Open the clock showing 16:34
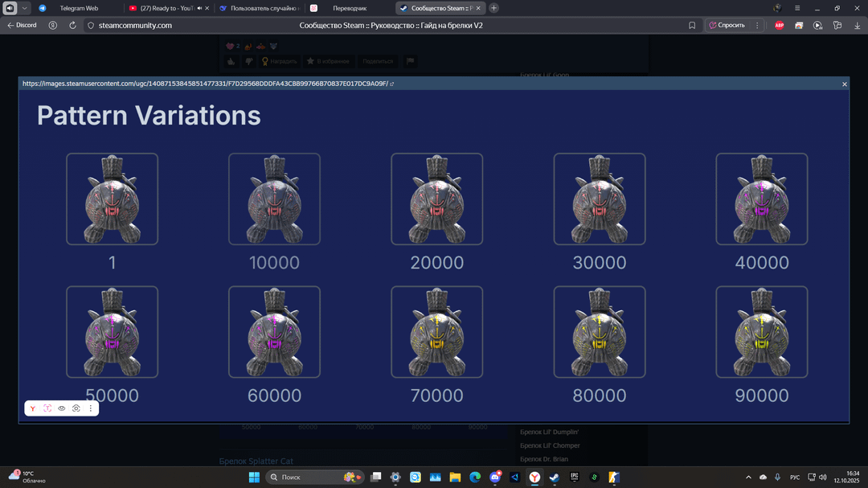Viewport: 868px width, 488px height. point(846,477)
